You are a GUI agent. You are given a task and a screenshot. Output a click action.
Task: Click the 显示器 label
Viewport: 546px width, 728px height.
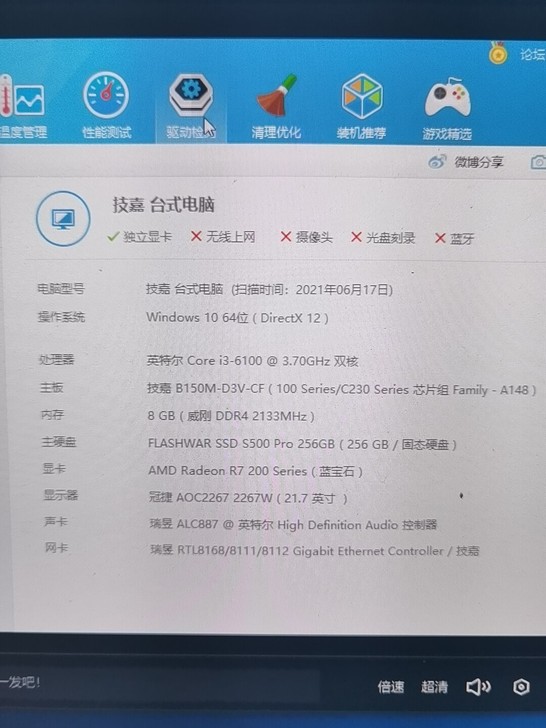pyautogui.click(x=60, y=495)
